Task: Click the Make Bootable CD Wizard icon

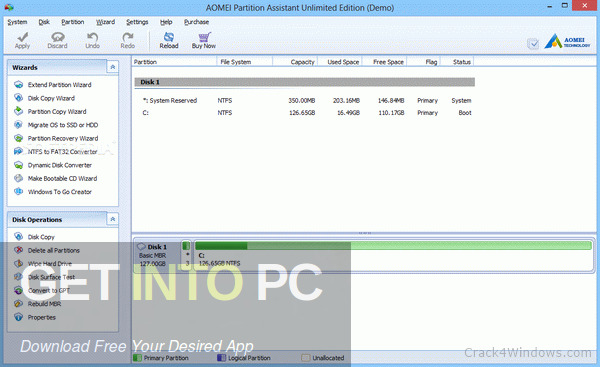Action: click(x=18, y=178)
